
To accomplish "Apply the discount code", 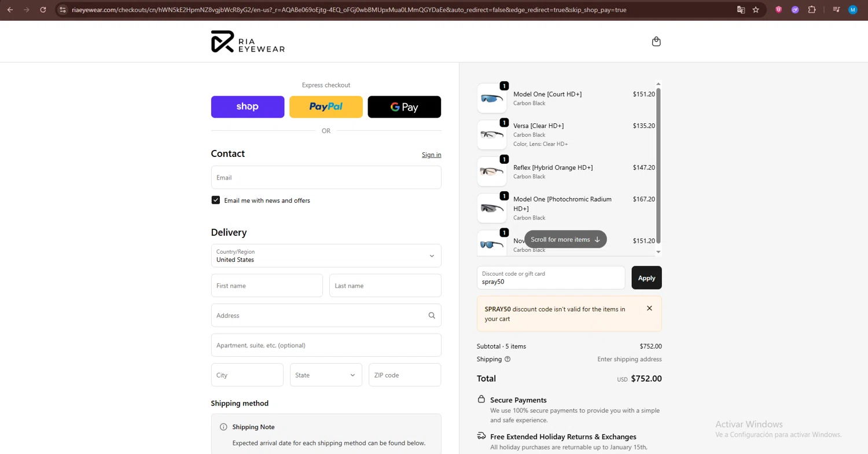I will click(x=646, y=278).
